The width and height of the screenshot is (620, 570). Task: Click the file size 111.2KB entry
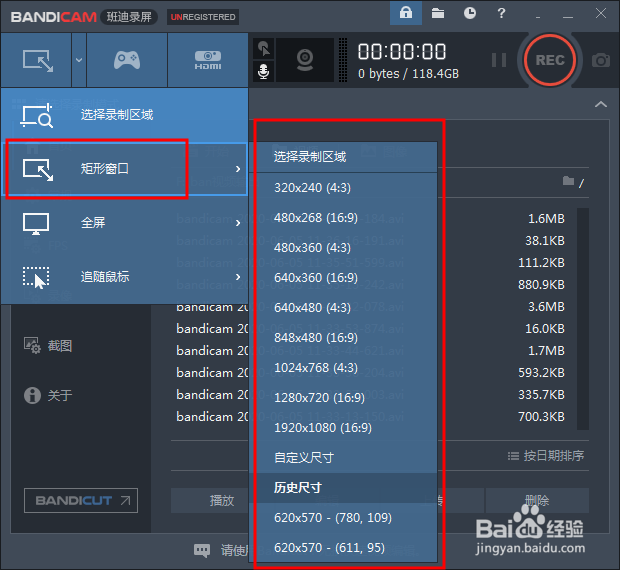point(541,263)
